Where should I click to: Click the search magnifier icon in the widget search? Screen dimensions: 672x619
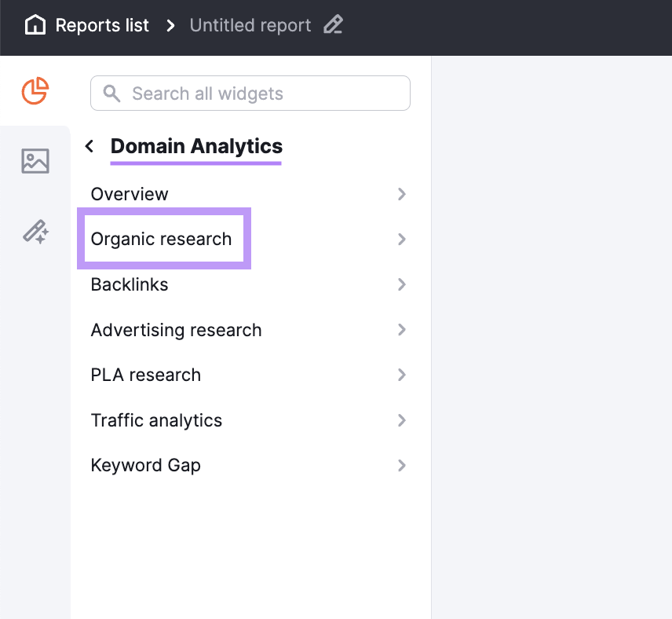coord(110,93)
